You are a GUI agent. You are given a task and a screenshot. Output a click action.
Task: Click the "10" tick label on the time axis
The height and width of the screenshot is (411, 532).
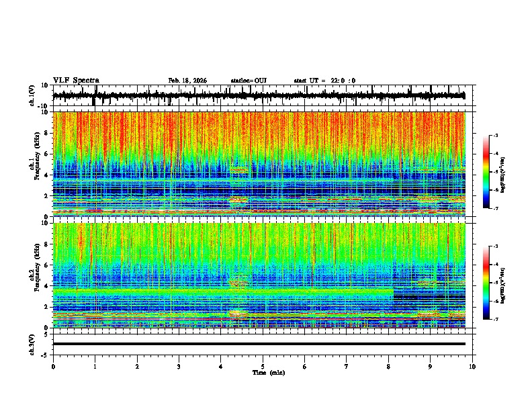click(472, 367)
